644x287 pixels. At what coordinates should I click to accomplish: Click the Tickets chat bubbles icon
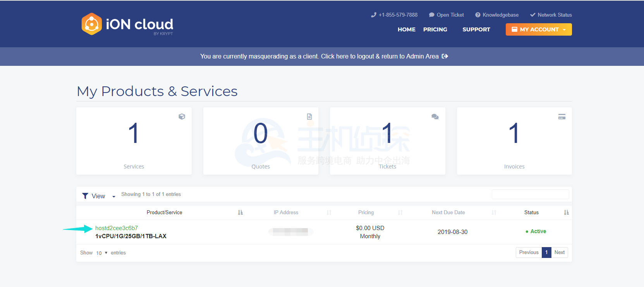click(x=435, y=117)
